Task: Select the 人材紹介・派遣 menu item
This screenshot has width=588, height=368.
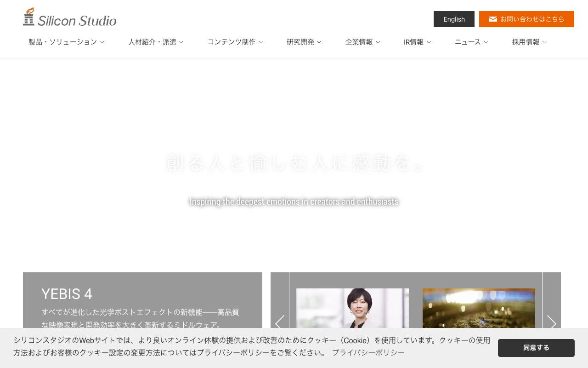Action: [152, 42]
